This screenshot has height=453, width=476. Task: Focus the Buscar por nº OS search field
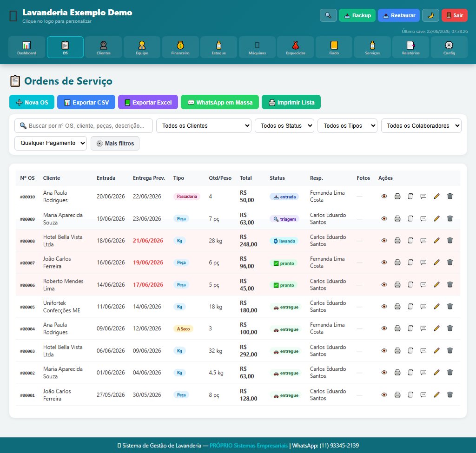point(84,125)
